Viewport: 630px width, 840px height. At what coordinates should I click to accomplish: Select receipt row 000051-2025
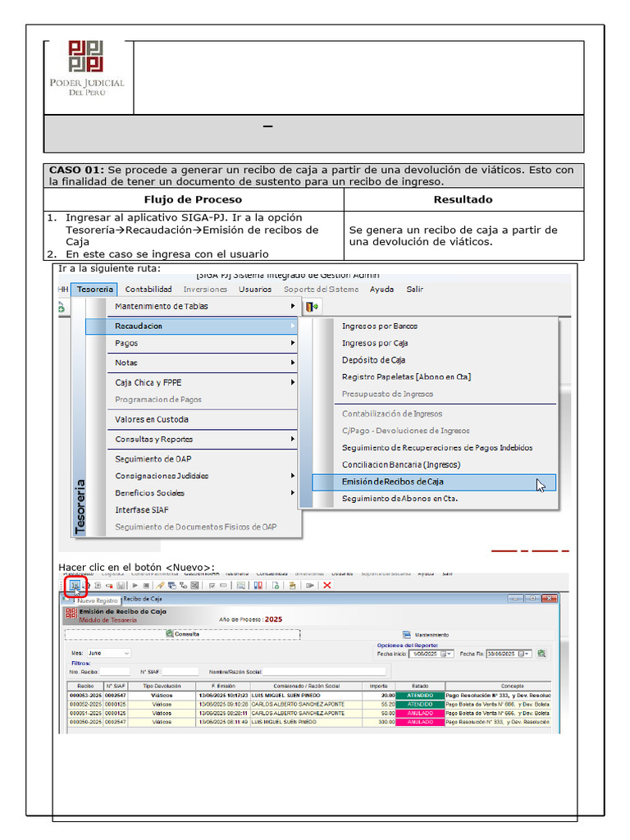(309, 714)
